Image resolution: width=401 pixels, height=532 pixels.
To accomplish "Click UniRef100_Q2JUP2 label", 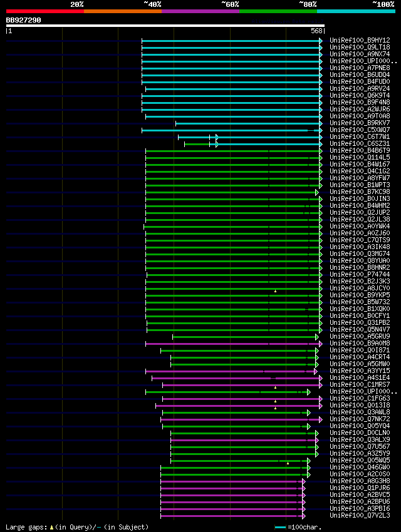I will click(x=360, y=212).
